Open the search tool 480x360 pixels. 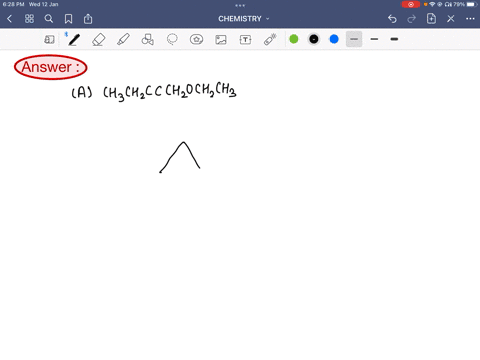[x=49, y=19]
